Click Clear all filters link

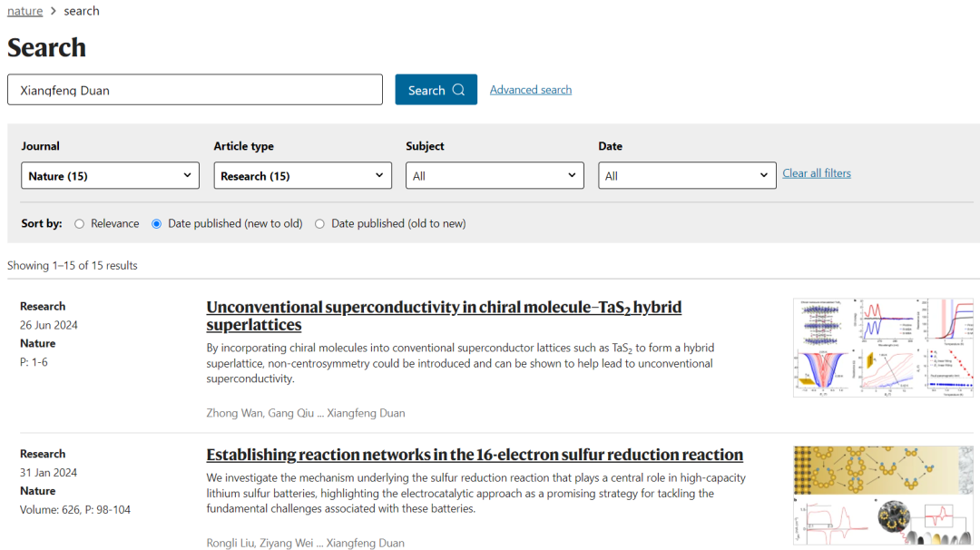point(817,173)
